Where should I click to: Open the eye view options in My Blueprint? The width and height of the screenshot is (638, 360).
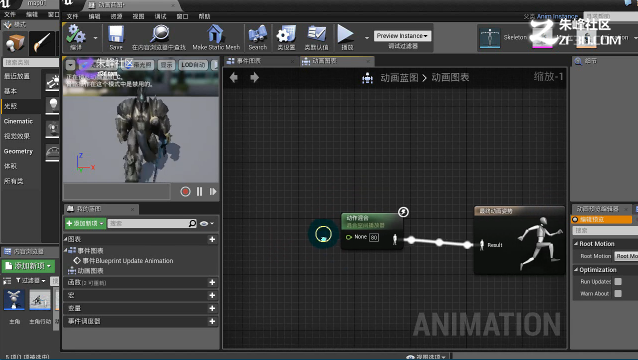tap(207, 223)
